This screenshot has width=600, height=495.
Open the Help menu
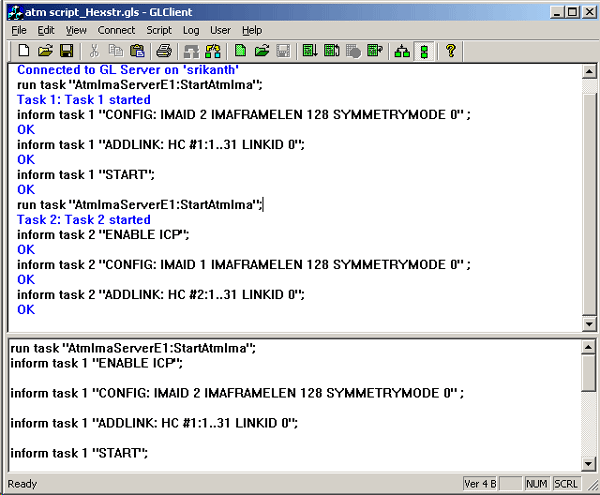pos(252,30)
